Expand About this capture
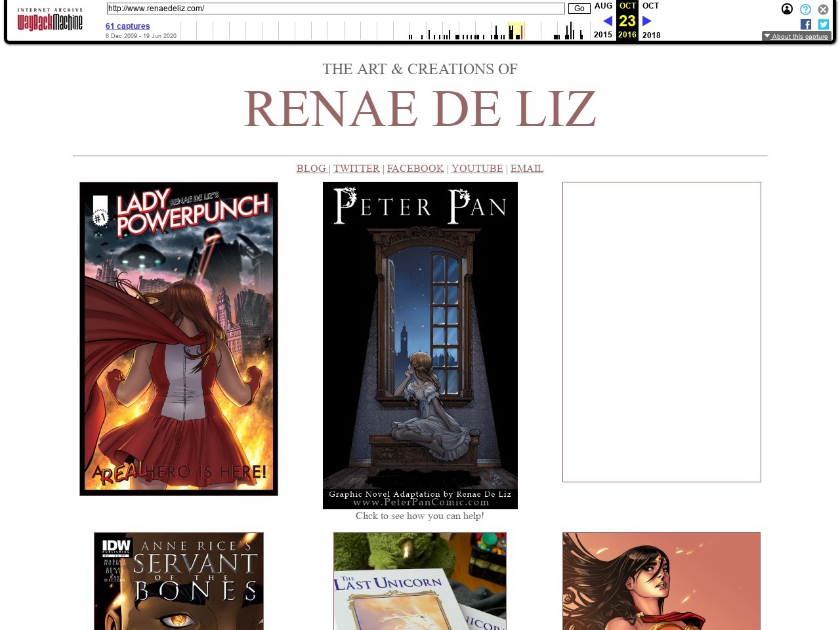Viewport: 840px width, 630px height. [x=796, y=36]
